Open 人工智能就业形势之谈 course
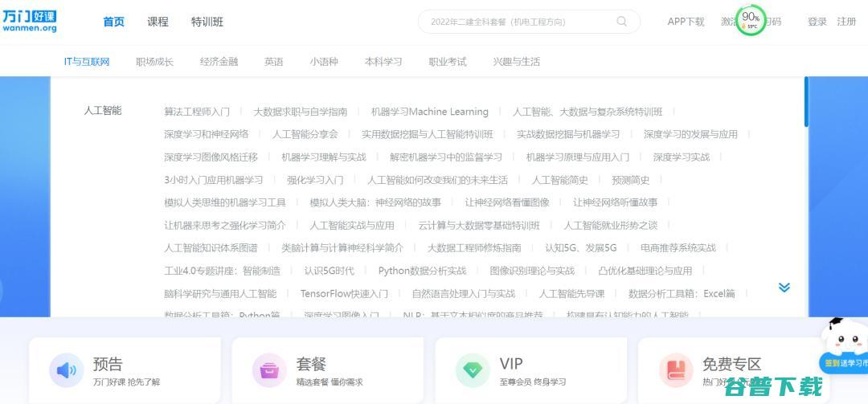Viewport: 868px width, 404px height. point(611,225)
